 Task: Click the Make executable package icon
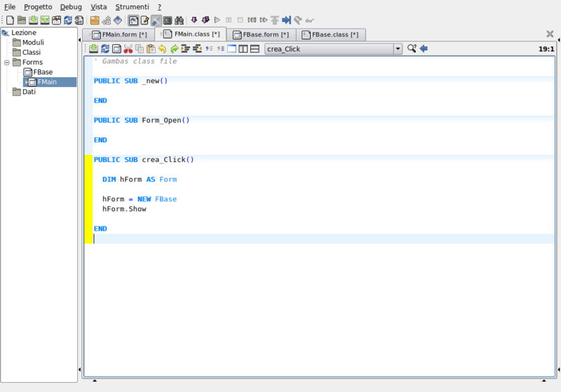pos(95,20)
